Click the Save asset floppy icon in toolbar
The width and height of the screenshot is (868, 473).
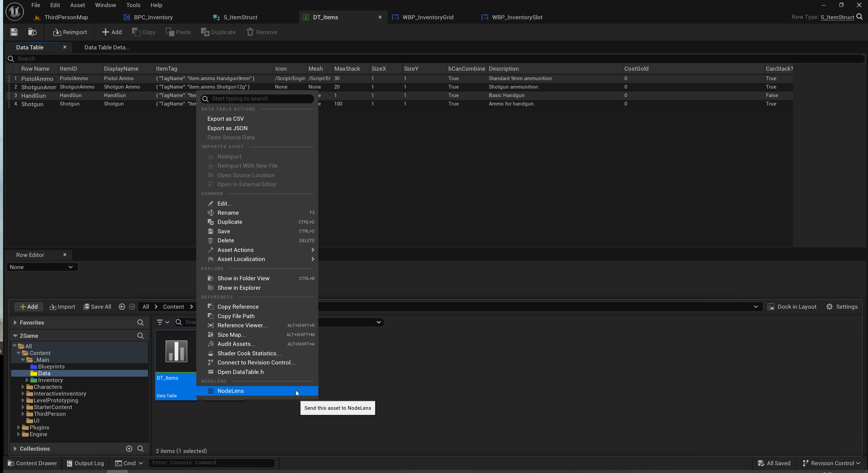click(14, 32)
